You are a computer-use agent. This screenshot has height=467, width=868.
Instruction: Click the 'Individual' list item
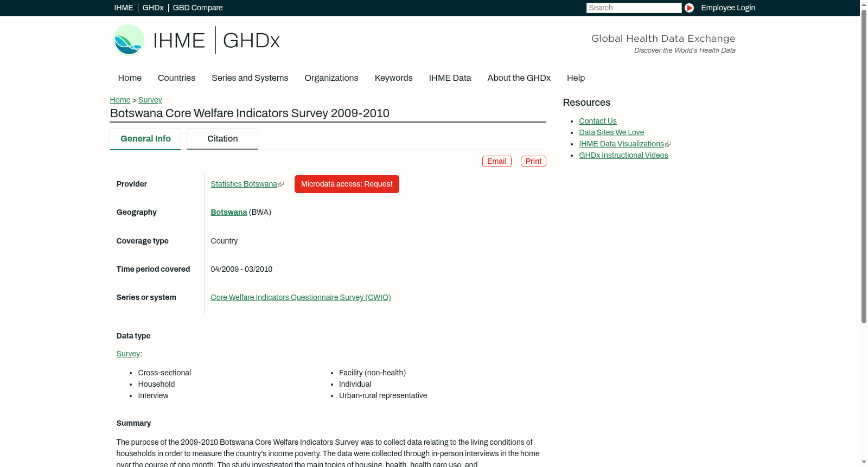coord(355,384)
